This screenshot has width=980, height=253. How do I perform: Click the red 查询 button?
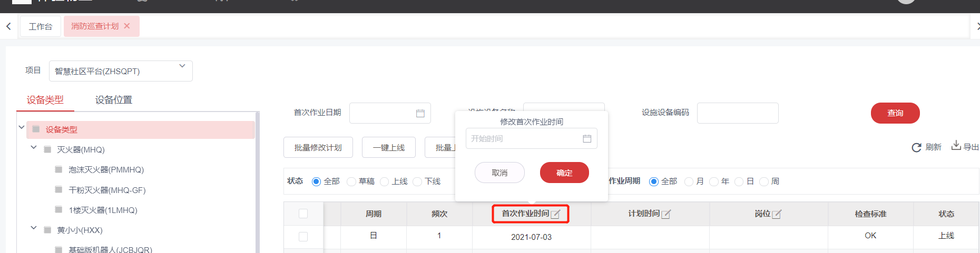[x=895, y=113]
